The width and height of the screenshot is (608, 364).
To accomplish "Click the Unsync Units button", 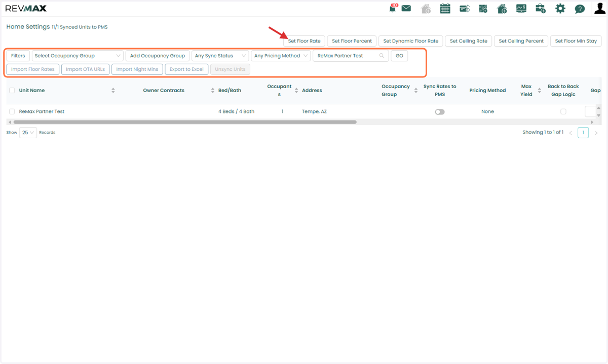I will (230, 69).
